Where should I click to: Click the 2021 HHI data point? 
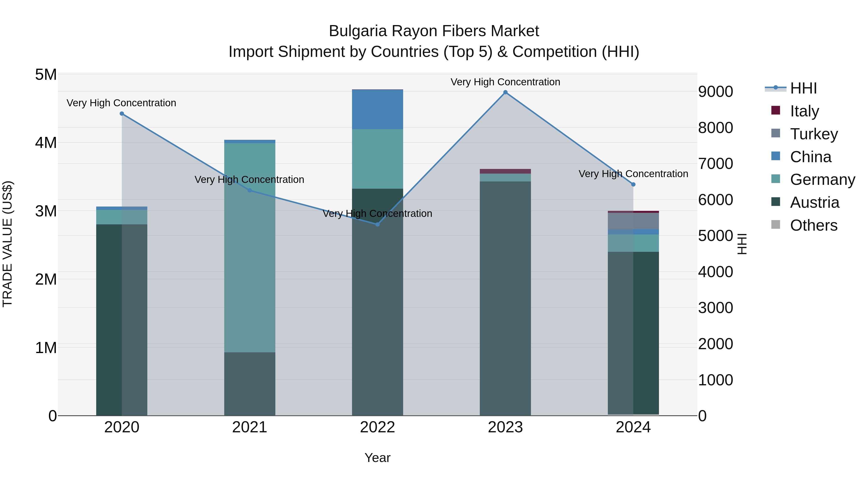point(250,190)
